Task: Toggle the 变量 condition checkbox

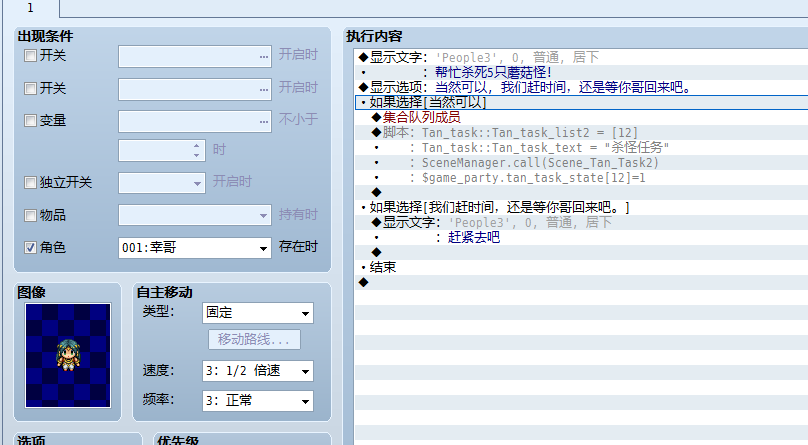Action: coord(30,121)
